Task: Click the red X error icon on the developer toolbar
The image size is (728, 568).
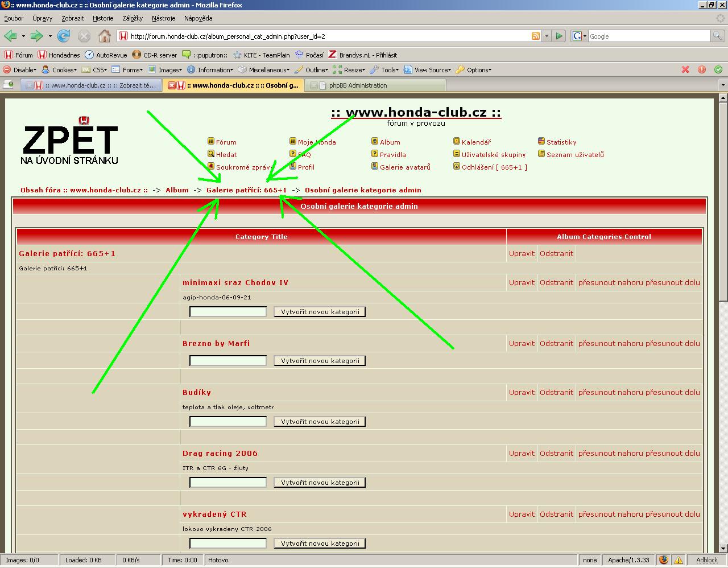Action: [x=685, y=70]
